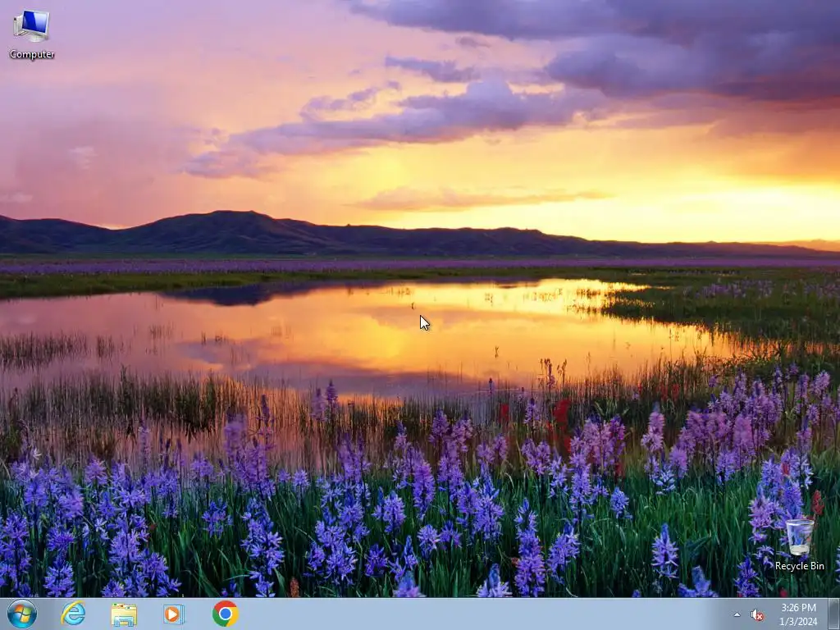Image resolution: width=840 pixels, height=630 pixels.
Task: Show hidden system tray icons arrow
Action: pyautogui.click(x=737, y=615)
